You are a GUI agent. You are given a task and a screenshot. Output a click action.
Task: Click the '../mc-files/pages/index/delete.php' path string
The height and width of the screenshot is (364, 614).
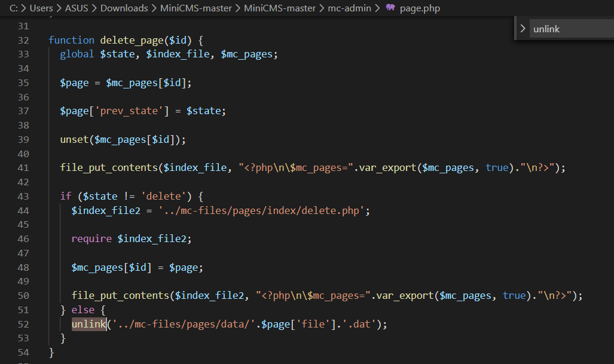[x=261, y=211]
